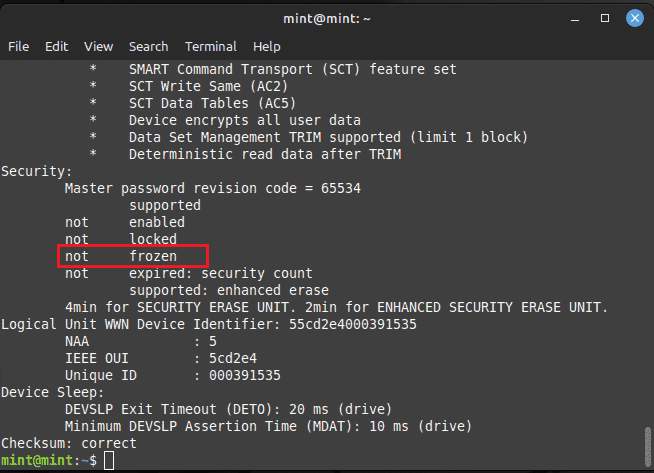Click the highlighted 'not frozen' line
The height and width of the screenshot is (473, 654).
point(133,256)
